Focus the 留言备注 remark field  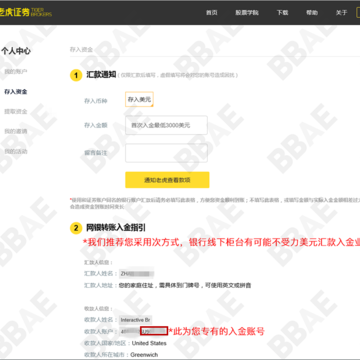pos(166,153)
